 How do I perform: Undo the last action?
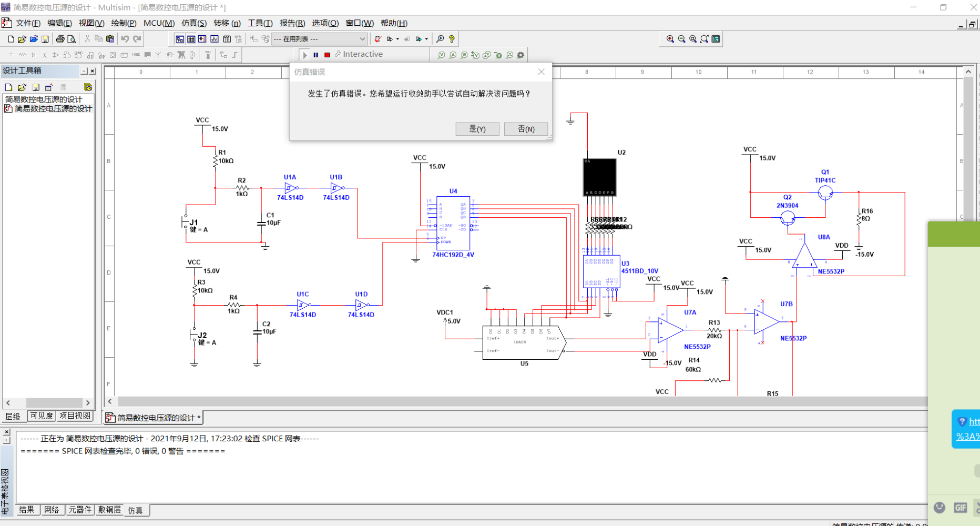[125, 39]
